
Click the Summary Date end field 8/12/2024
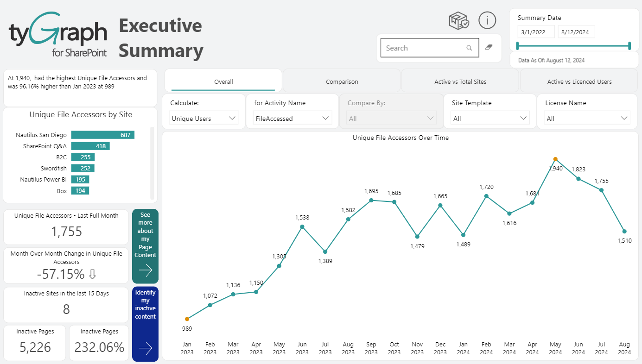coord(576,32)
